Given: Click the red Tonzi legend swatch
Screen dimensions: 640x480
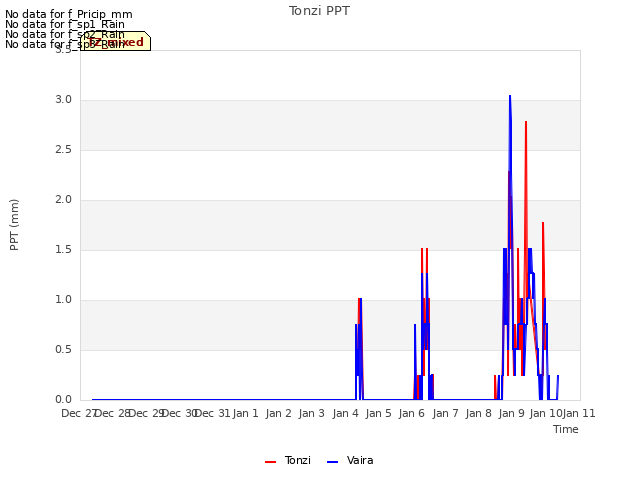Looking at the screenshot, I should pos(271,462).
